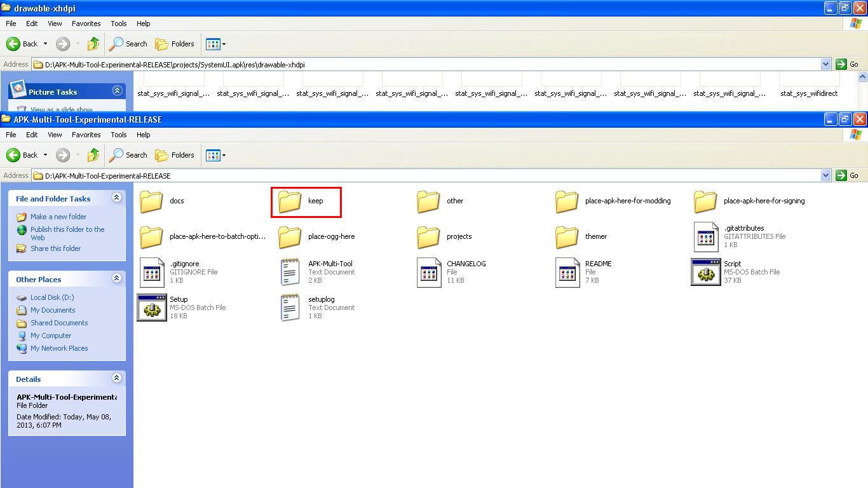Collapse the File and Folder Tasks panel

(116, 198)
